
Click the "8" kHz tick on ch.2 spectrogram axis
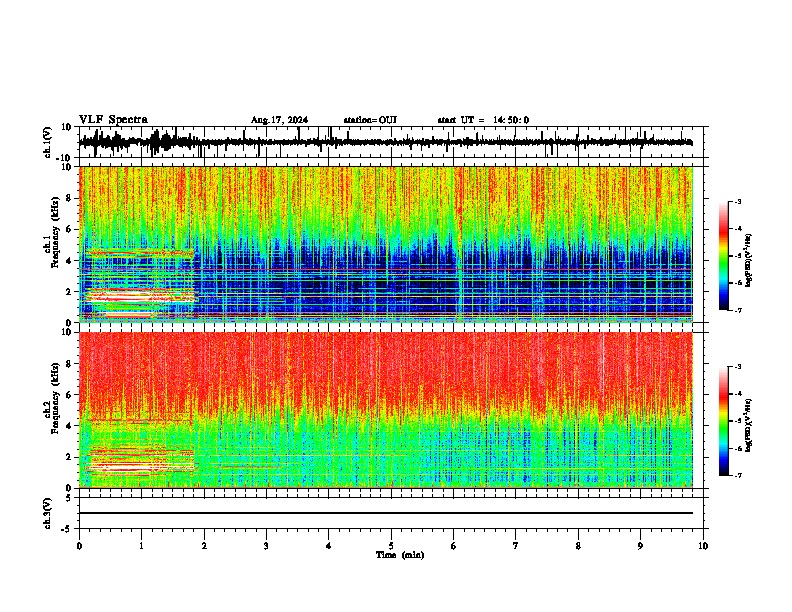70,364
